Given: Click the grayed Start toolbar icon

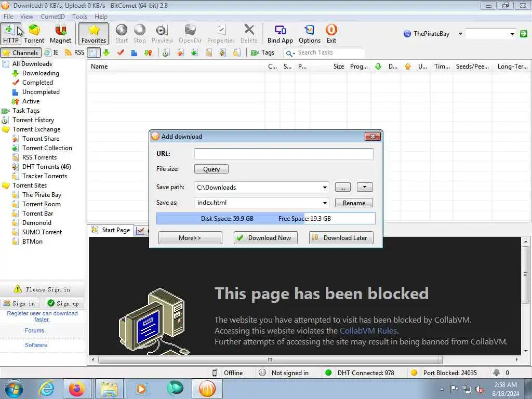Looking at the screenshot, I should tap(121, 34).
